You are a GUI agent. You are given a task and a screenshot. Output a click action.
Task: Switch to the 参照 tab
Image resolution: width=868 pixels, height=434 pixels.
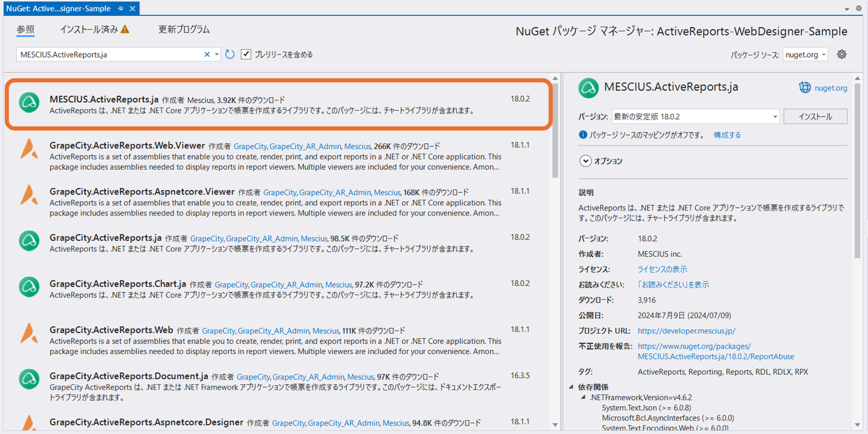(25, 29)
